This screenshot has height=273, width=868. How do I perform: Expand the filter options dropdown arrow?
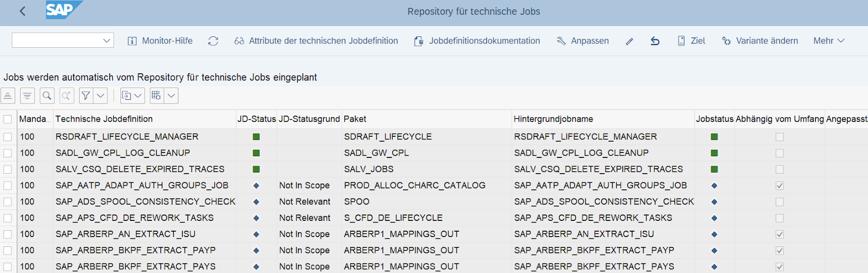tap(100, 96)
